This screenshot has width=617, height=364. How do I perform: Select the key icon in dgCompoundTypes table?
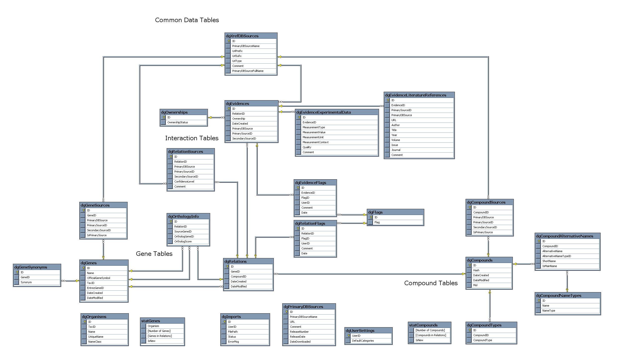pyautogui.click(x=470, y=330)
